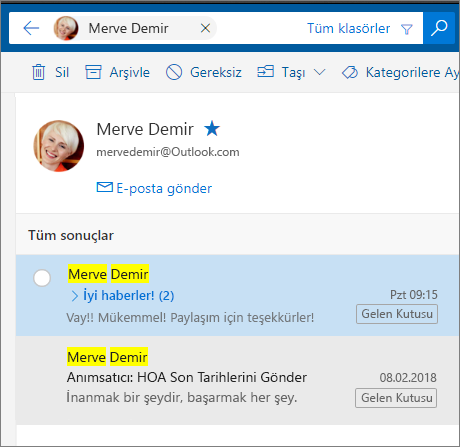Toggle favorite star next to Merve Demir
Image resolution: width=460 pixels, height=447 pixels.
click(212, 129)
